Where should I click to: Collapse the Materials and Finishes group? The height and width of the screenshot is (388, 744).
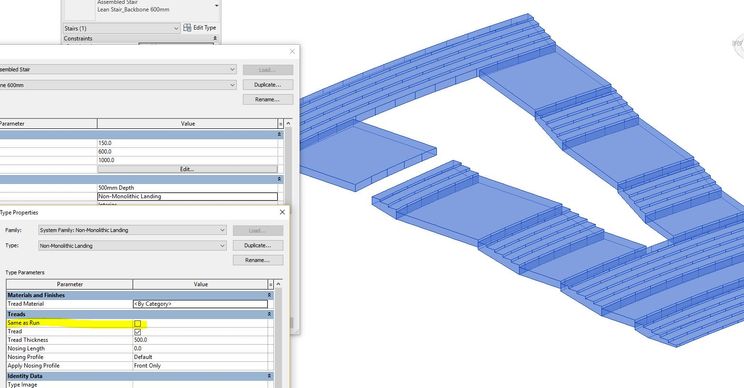[270, 295]
